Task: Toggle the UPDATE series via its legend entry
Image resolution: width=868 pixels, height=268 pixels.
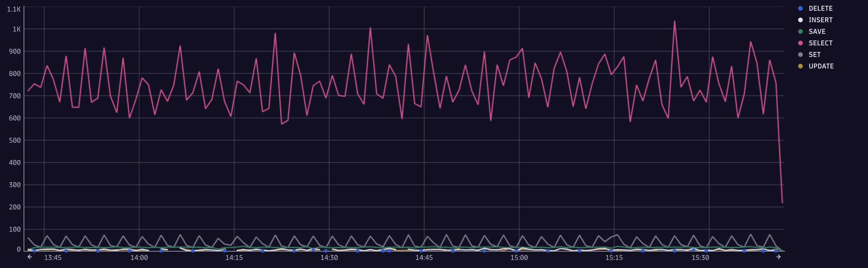Action: [x=821, y=66]
